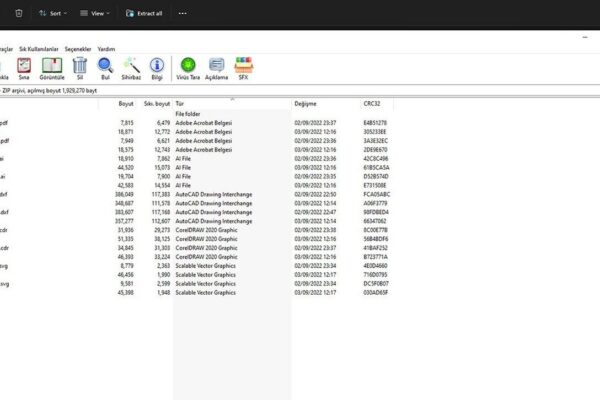Click the Explorer delete trash icon
600x400 pixels.
(18, 14)
